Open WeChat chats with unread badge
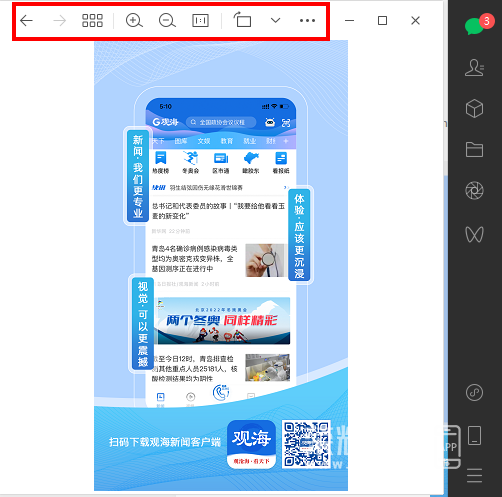The height and width of the screenshot is (497, 502). pos(475,26)
